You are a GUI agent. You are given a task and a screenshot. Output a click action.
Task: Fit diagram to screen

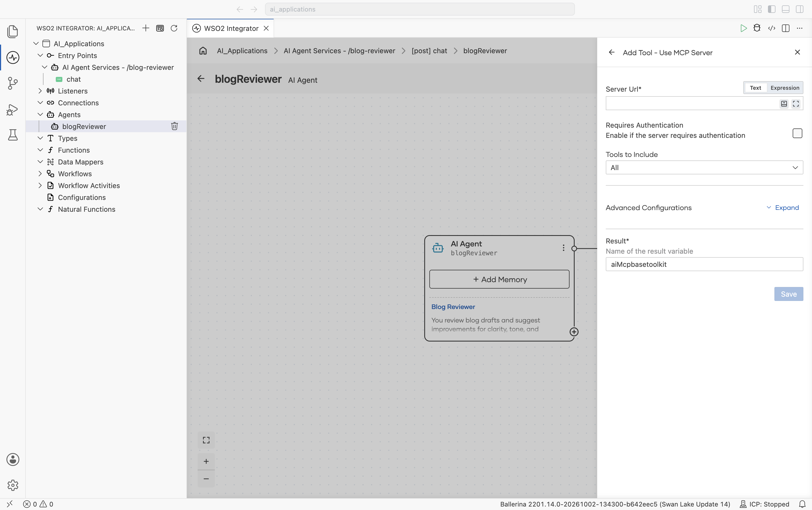click(206, 440)
